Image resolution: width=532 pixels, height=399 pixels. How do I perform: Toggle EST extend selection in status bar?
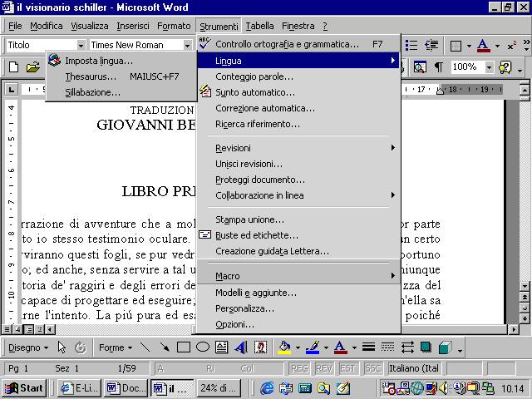tap(347, 368)
